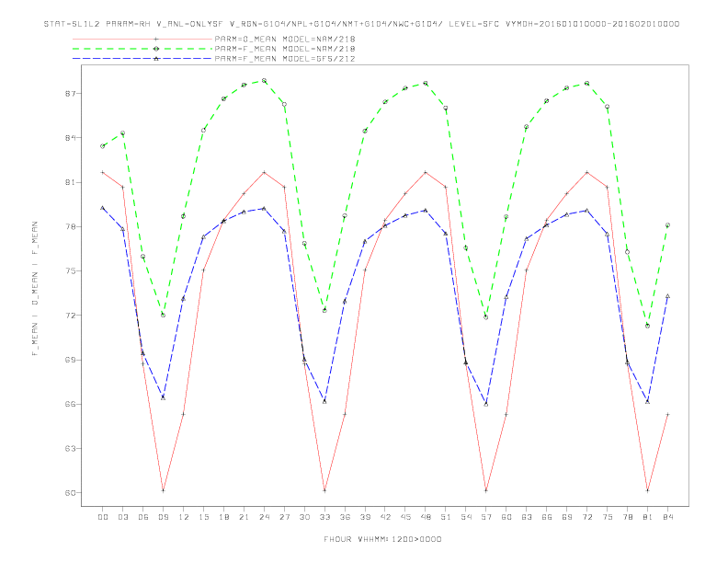Click x-axis forecast hour label 30

tap(304, 517)
